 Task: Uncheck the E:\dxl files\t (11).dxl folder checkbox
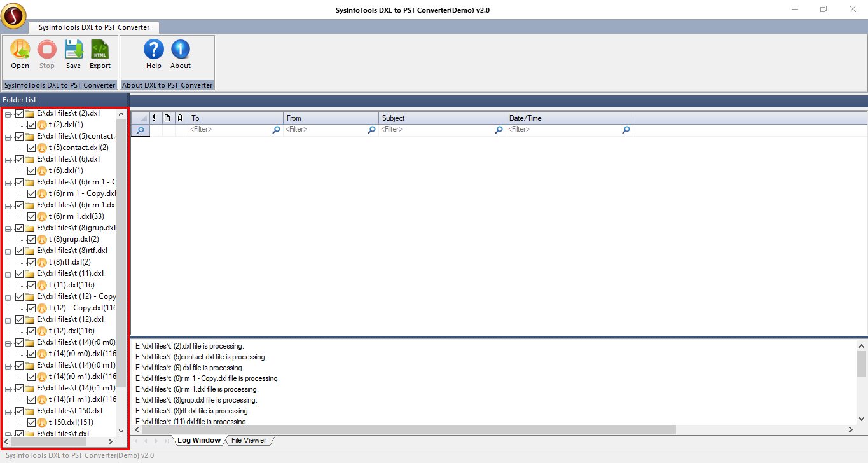[x=19, y=273]
